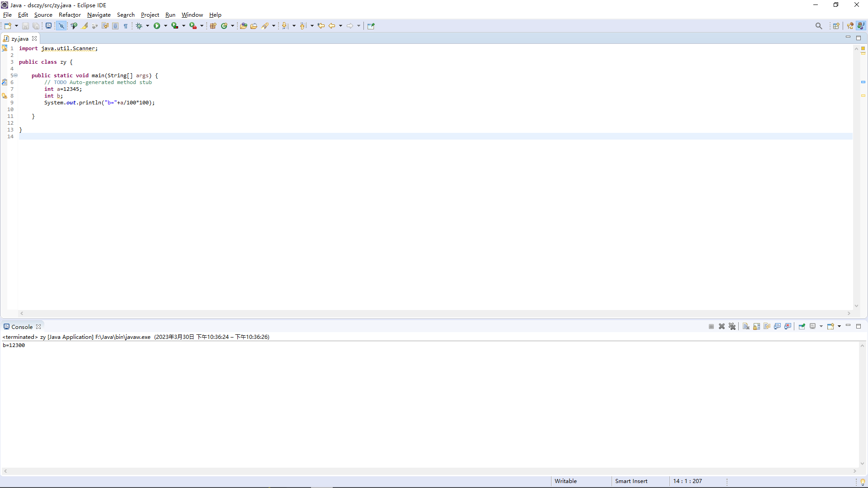The height and width of the screenshot is (488, 868).
Task: Click the editor horizontal scrollbar track
Action: (x=434, y=313)
